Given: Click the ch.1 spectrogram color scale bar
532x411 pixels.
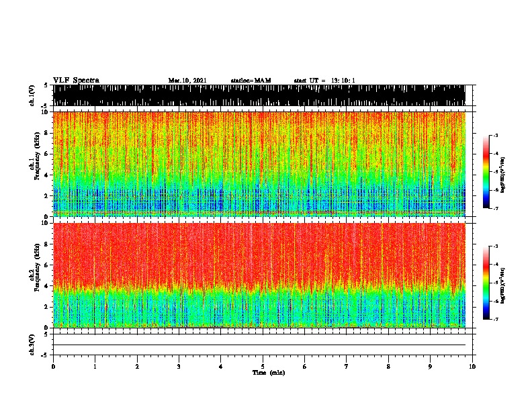Looking at the screenshot, I should (486, 172).
